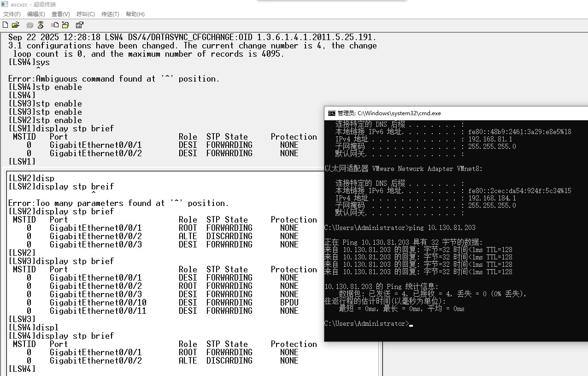This screenshot has width=588, height=376.
Task: Click the last [LSW4] prompt line
Action: 22,369
